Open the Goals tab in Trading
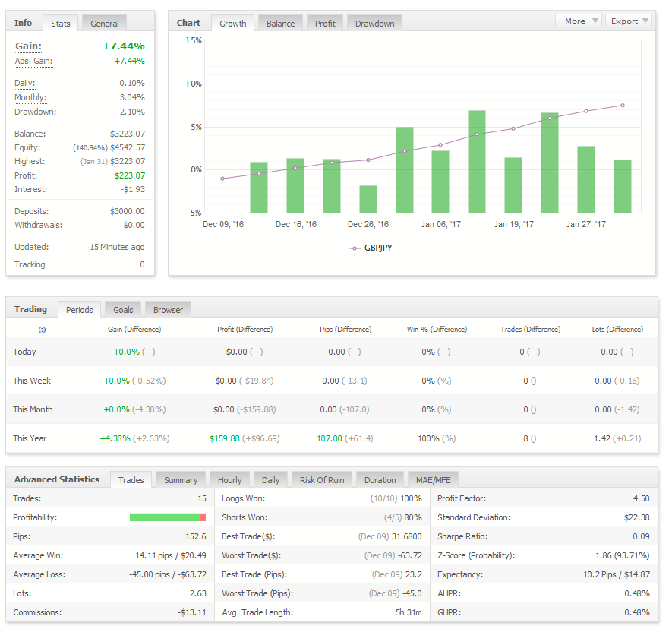 [123, 310]
